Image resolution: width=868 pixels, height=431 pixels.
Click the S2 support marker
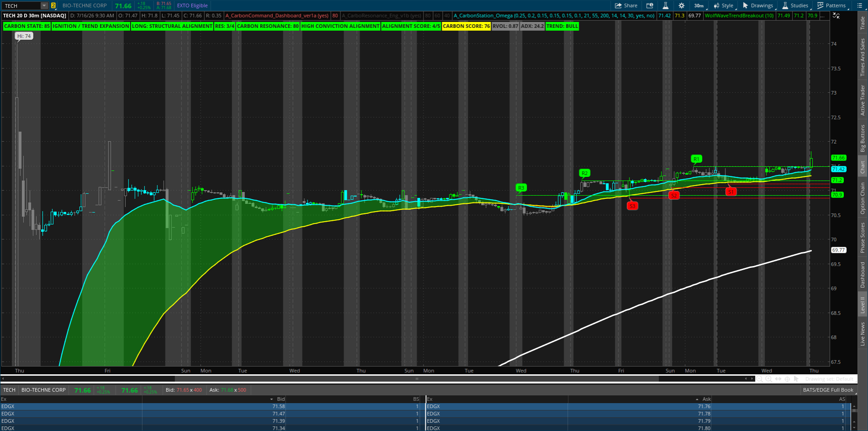[x=673, y=195]
